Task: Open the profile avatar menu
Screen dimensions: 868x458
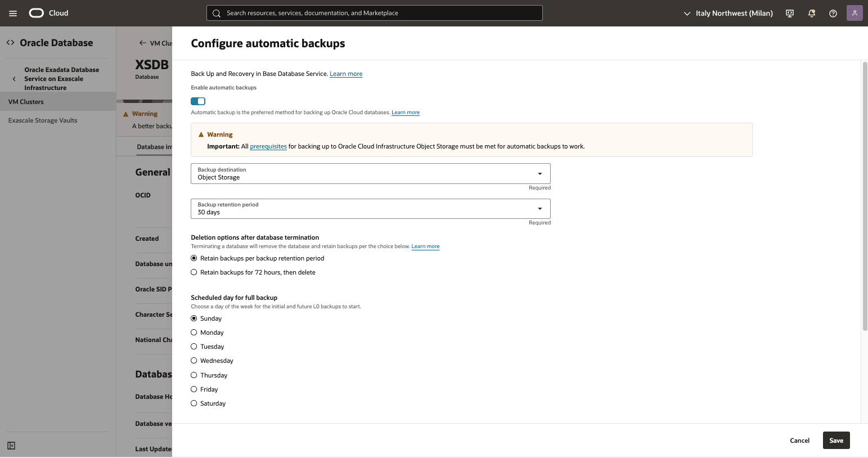Action: (x=854, y=12)
